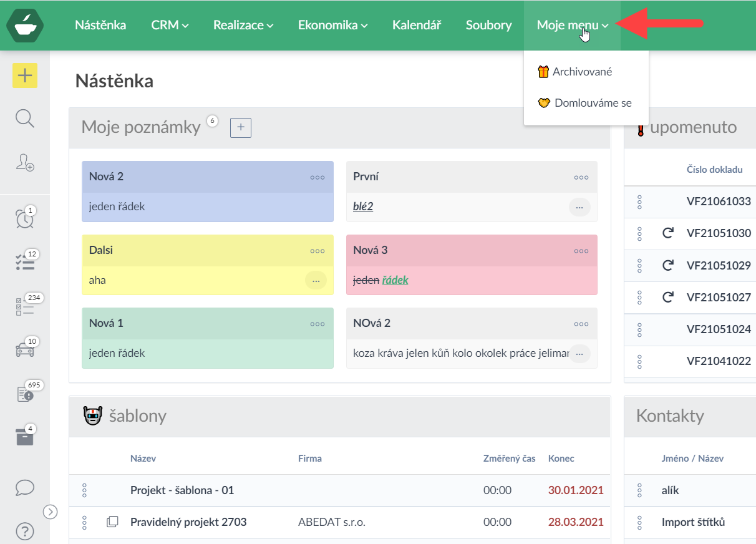Screen dimensions: 756x544
Task: Open row menu for Projekt - šablona - 01
Action: click(x=84, y=490)
